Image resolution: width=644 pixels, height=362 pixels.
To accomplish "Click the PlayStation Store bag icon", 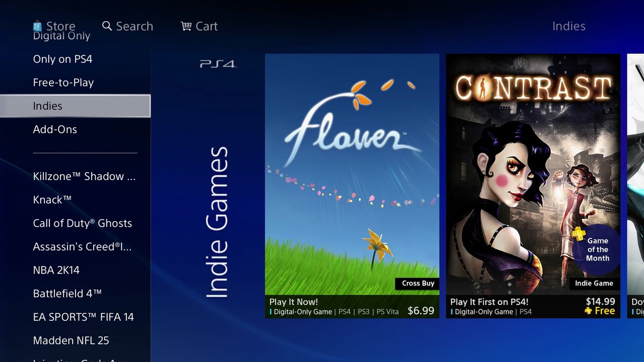I will click(x=37, y=26).
